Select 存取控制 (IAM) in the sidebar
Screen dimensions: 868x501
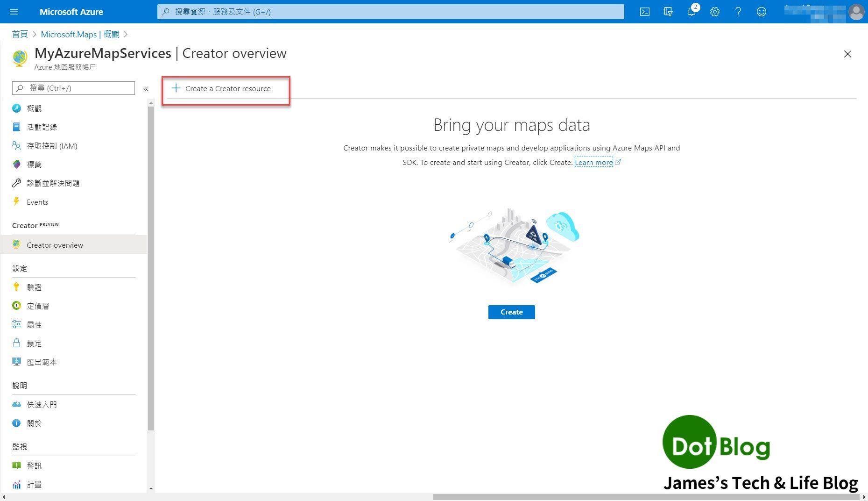click(x=51, y=145)
